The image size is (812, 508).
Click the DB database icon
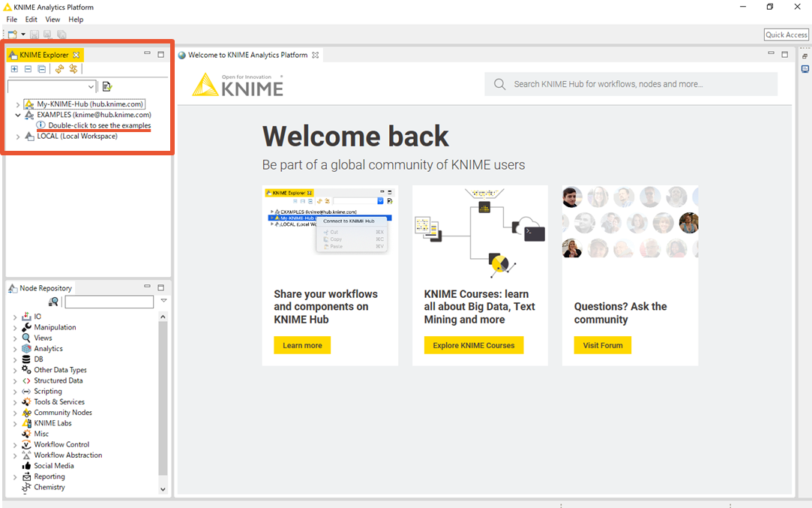(26, 359)
